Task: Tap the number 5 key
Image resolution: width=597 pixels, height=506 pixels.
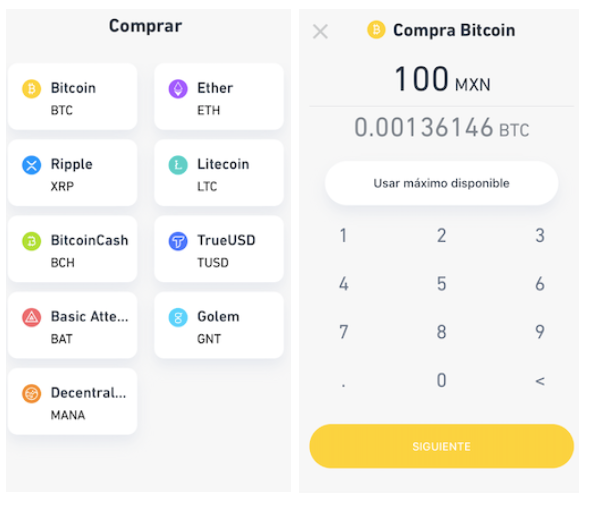Action: coord(441,284)
